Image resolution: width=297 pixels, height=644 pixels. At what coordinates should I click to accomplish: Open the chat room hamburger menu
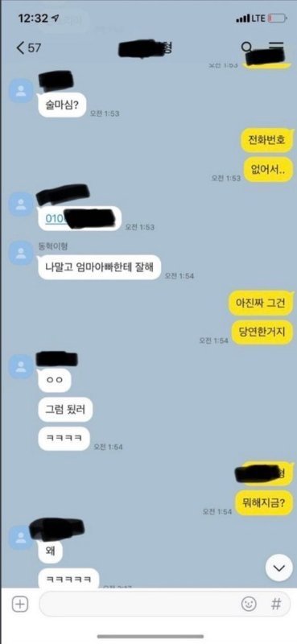click(x=276, y=47)
